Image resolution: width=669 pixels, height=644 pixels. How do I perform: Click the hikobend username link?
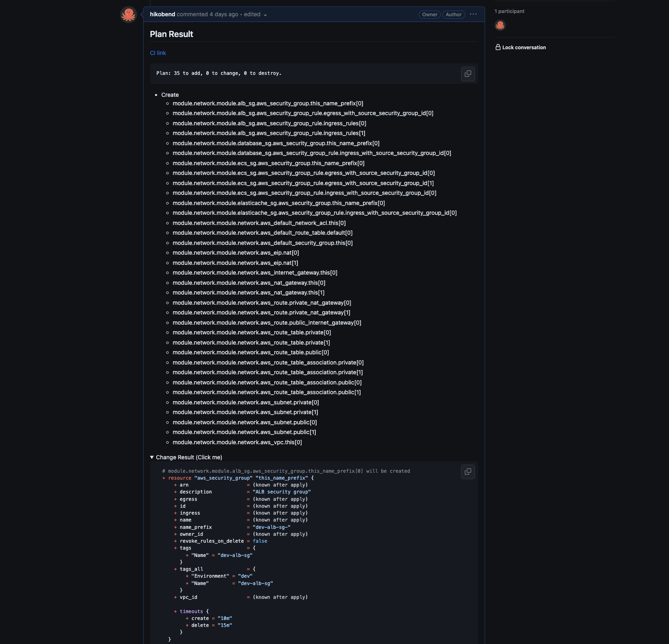click(162, 14)
